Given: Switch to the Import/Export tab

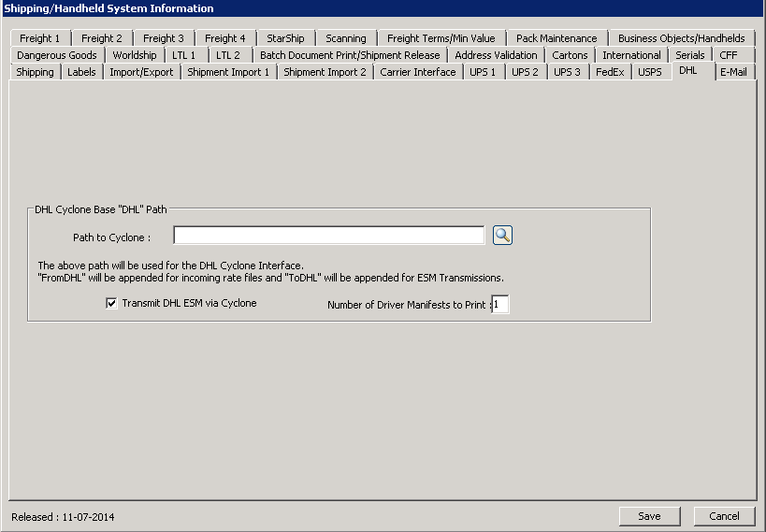Looking at the screenshot, I should (141, 72).
